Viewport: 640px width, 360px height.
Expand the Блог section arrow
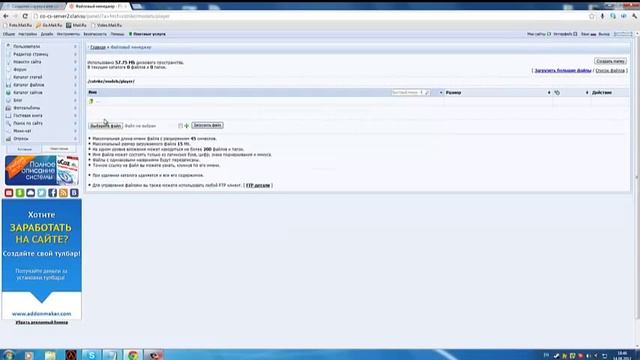[x=76, y=100]
